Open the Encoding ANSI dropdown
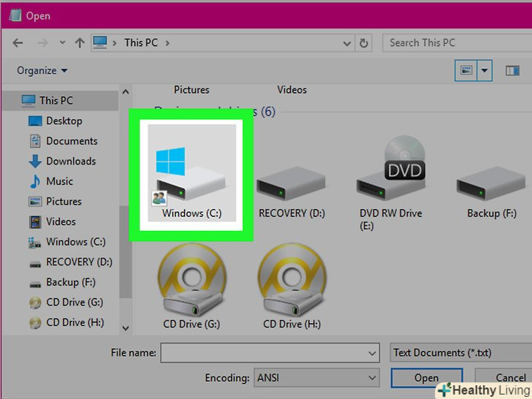532x399 pixels. (316, 378)
